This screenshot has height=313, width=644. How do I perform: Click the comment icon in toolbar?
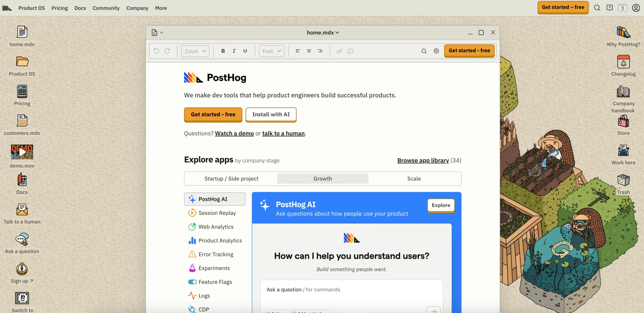point(350,51)
